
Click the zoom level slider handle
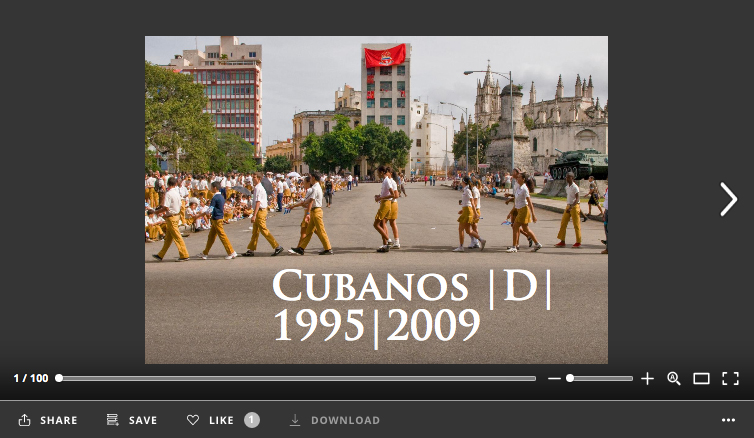(570, 378)
